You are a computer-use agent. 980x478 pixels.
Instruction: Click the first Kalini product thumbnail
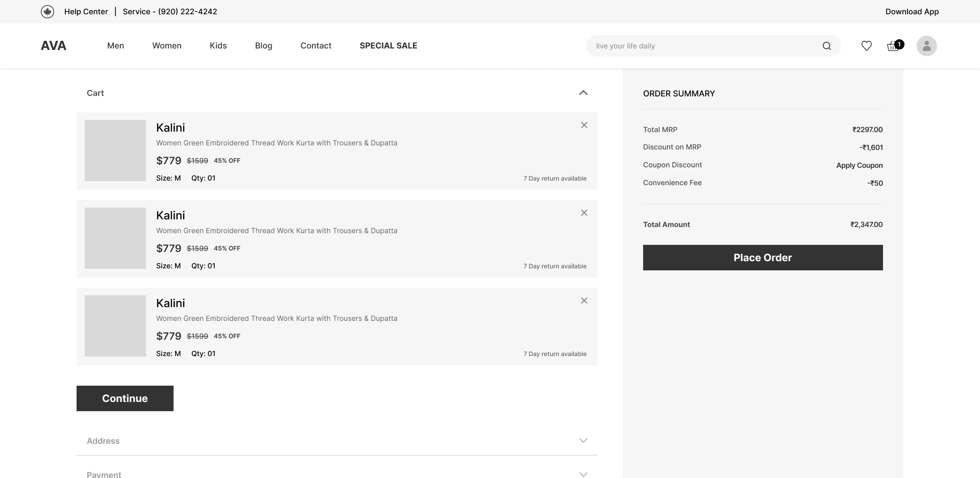tap(115, 150)
